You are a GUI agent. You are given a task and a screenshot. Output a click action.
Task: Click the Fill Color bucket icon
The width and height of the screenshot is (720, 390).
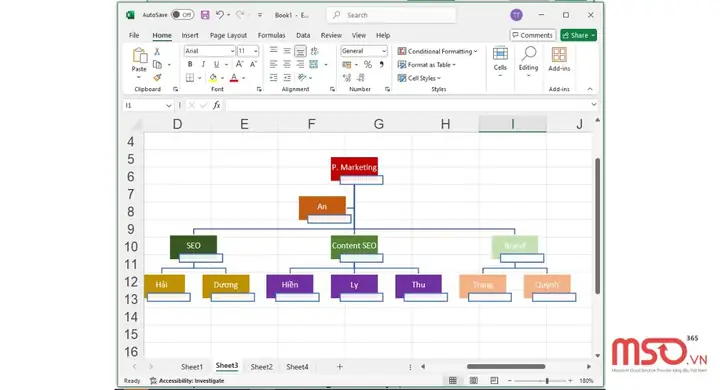coord(213,78)
